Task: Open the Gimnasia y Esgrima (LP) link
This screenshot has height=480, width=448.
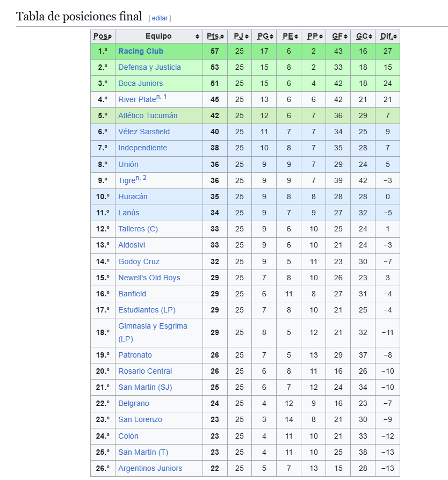Action: [153, 332]
